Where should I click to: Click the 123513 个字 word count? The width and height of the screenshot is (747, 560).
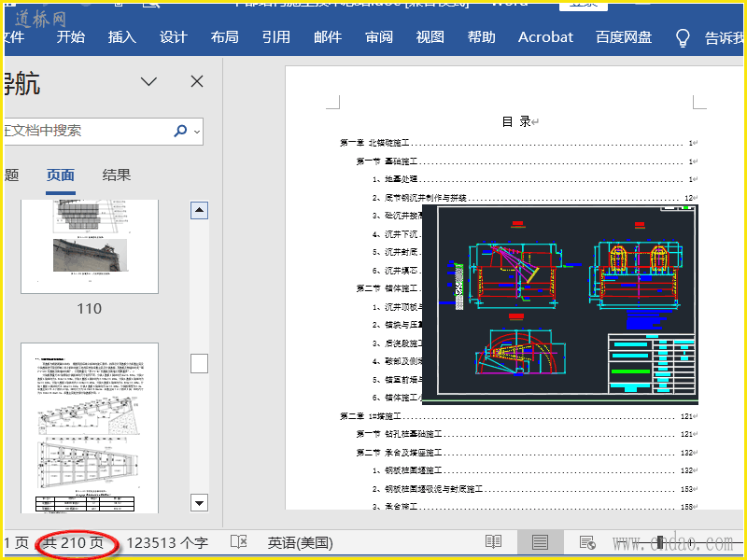[x=167, y=542]
